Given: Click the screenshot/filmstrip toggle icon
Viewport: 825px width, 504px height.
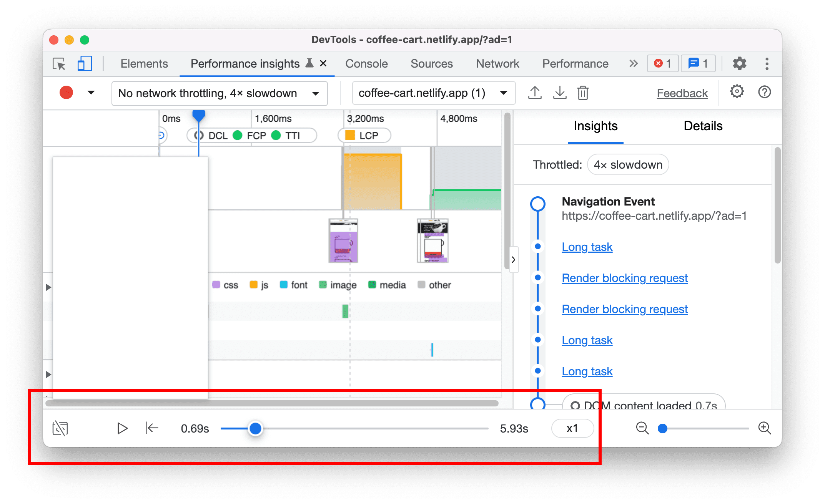Looking at the screenshot, I should point(60,428).
